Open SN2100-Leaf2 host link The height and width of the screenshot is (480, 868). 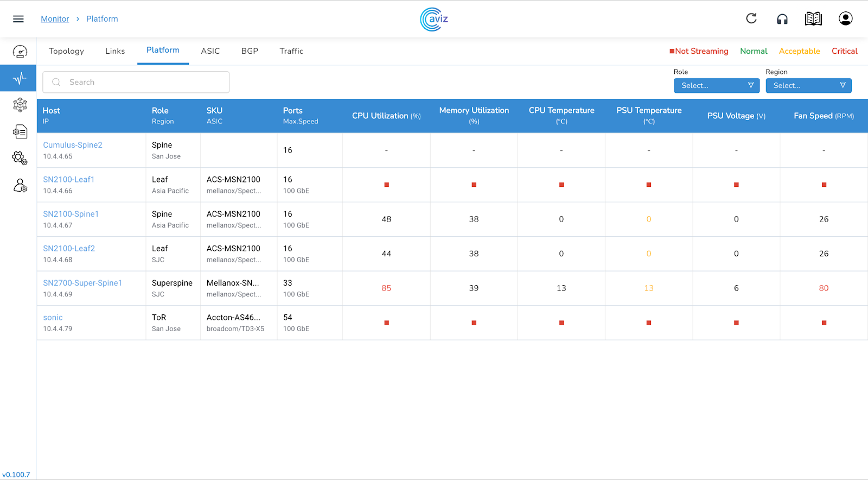point(69,248)
